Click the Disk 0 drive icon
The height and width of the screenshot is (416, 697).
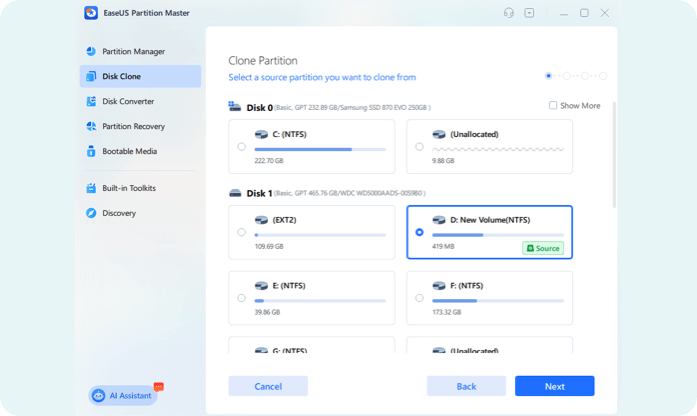coord(235,106)
